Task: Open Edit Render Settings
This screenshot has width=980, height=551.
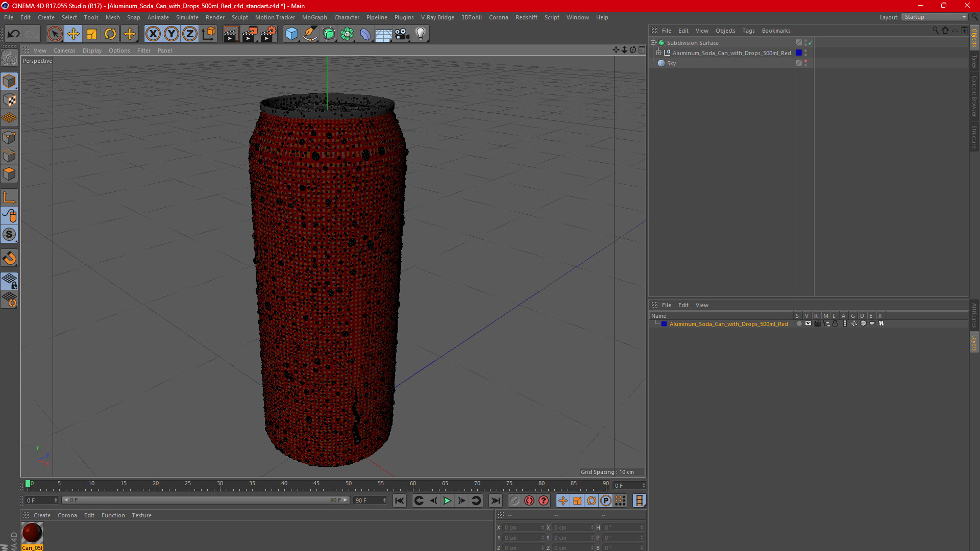Action: pos(268,34)
